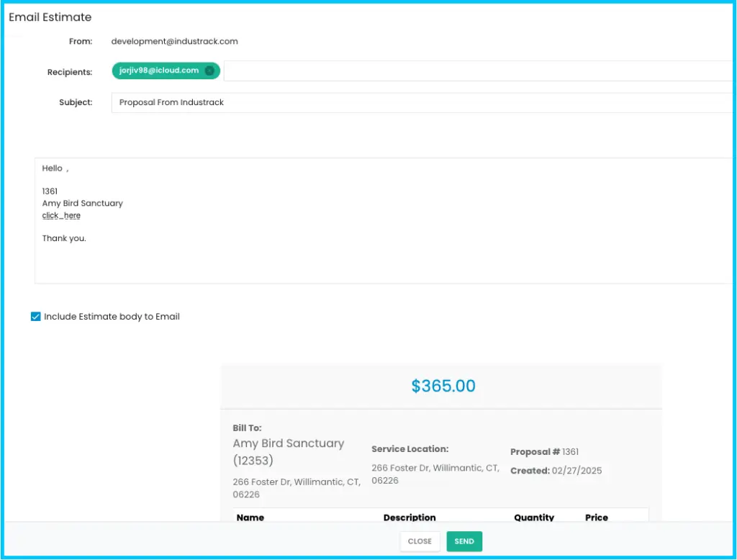Click '1361' line in message body
Image resolution: width=737 pixels, height=560 pixels.
tap(50, 191)
